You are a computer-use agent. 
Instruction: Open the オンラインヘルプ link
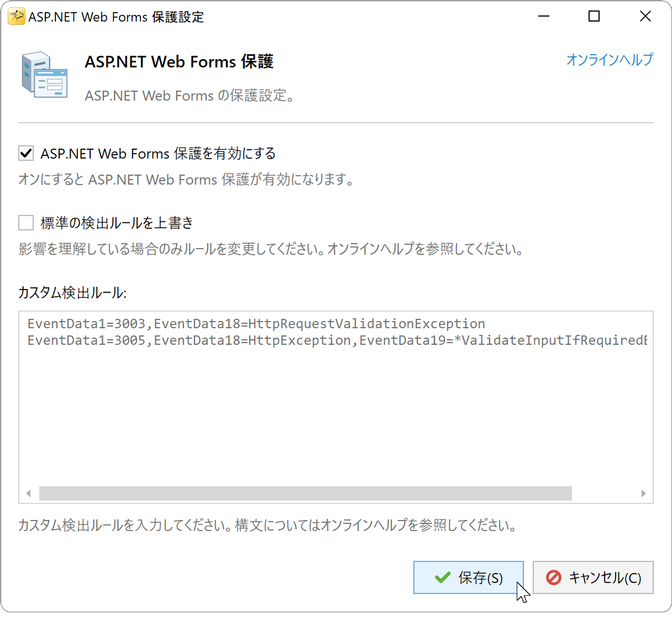(x=610, y=60)
